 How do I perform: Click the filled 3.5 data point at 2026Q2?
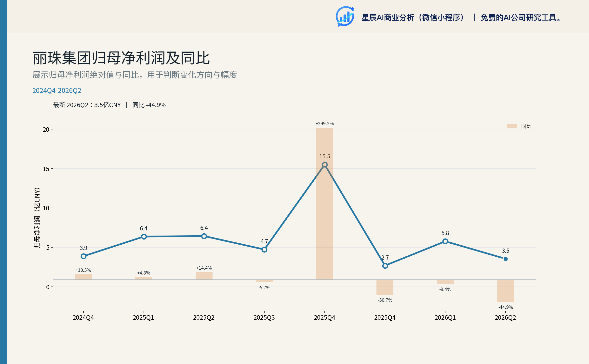[x=505, y=259]
